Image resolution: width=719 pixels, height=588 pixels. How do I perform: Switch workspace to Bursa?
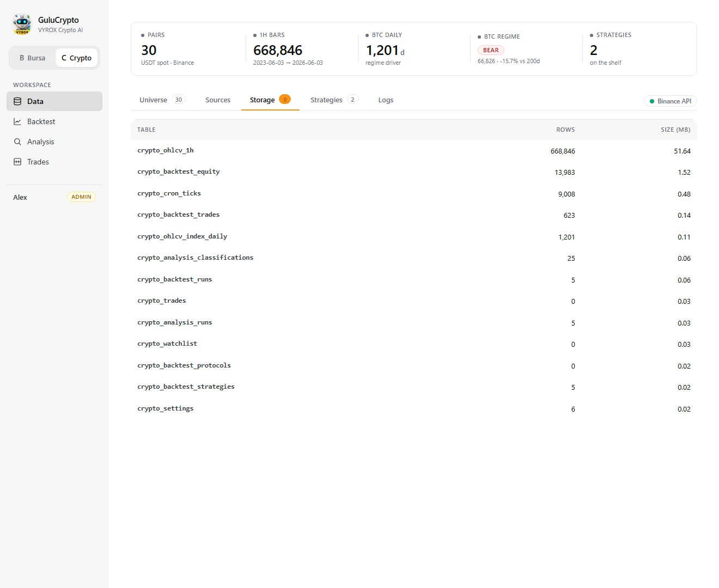[x=33, y=58]
